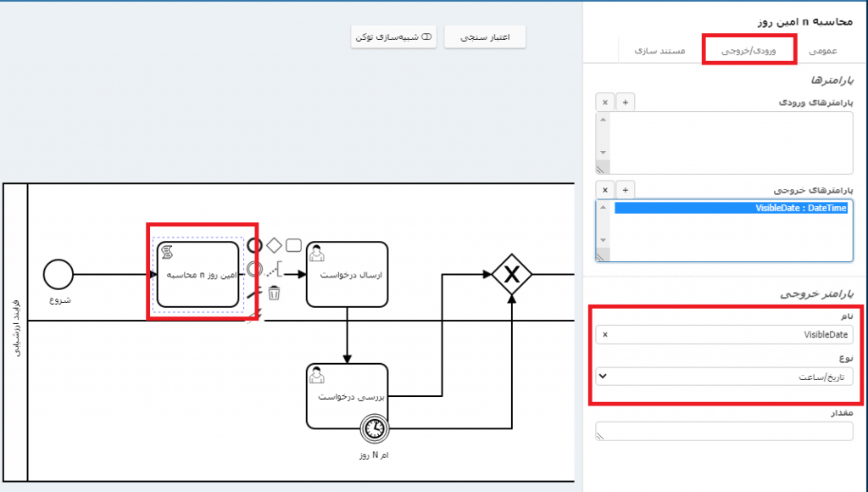Screen dimensions: 868x492
Task: Open the ورودی/خروجی tab
Action: click(x=748, y=50)
